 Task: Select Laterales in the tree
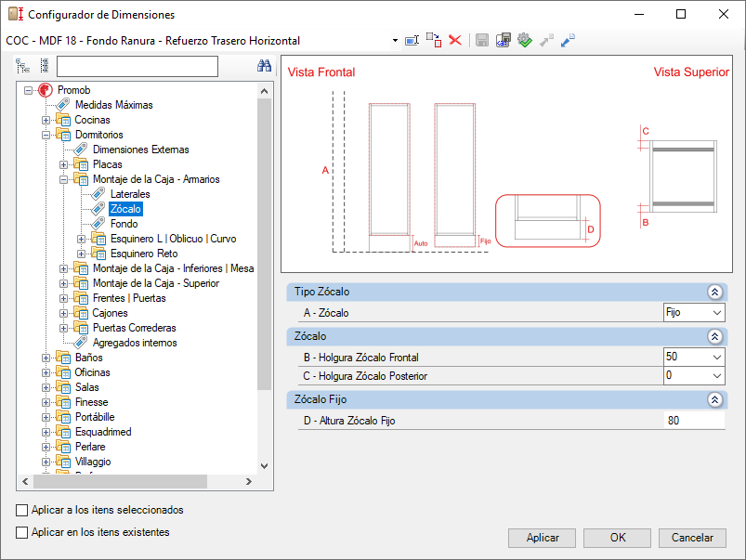coord(130,194)
